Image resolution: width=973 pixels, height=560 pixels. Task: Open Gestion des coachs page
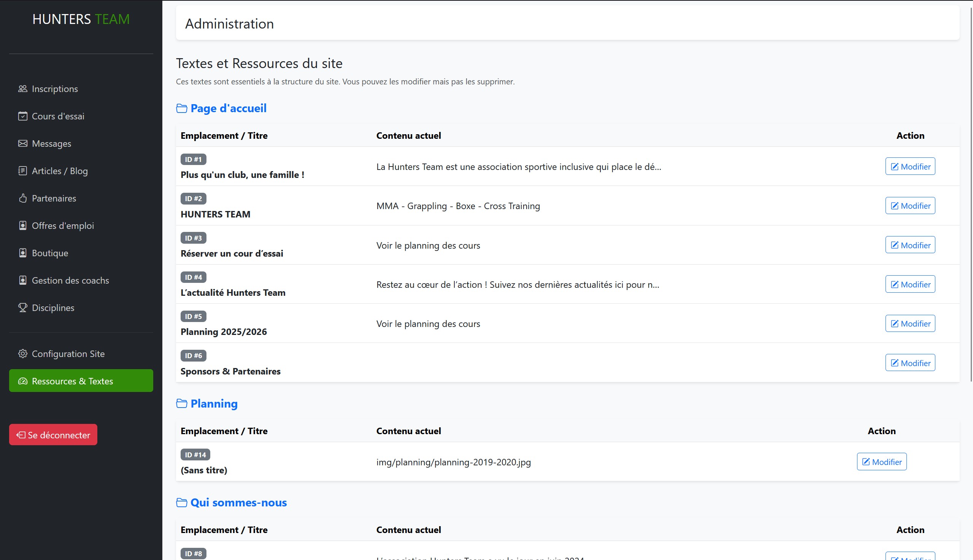click(x=81, y=280)
